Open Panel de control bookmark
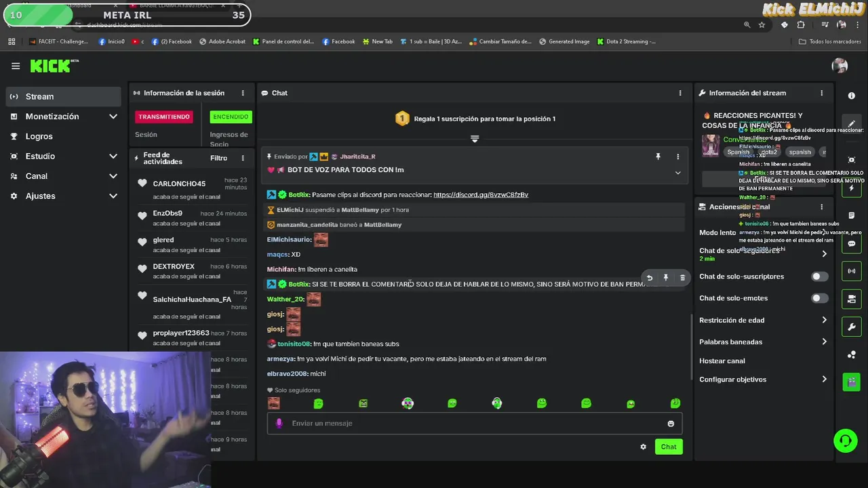 click(x=283, y=41)
